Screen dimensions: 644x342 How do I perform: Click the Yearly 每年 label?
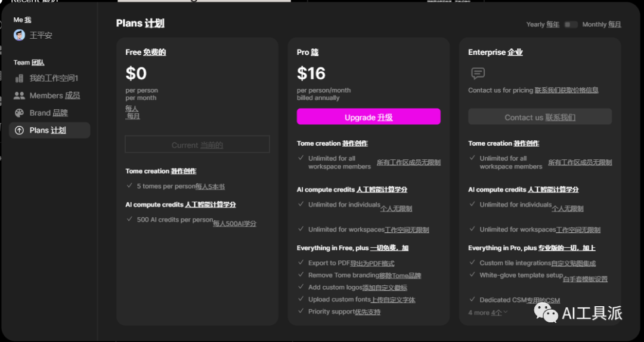[x=543, y=24]
